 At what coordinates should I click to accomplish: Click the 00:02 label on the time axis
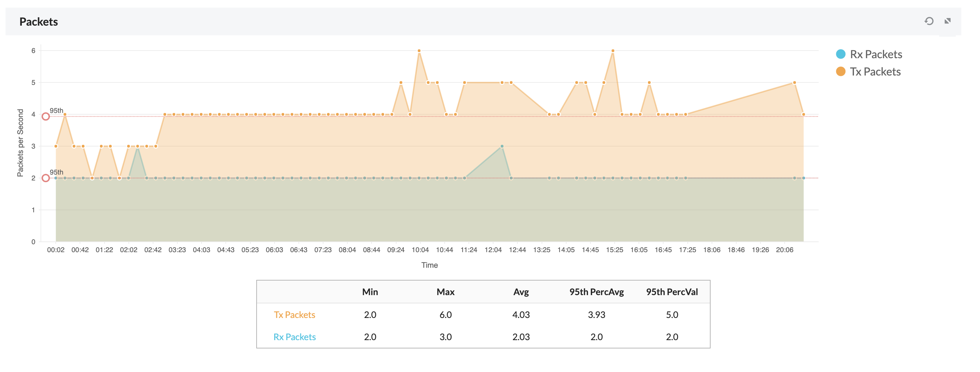coord(56,250)
